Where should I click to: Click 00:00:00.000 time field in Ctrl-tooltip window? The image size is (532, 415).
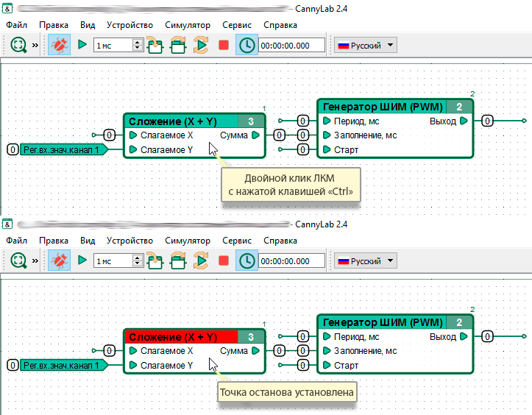click(x=292, y=45)
